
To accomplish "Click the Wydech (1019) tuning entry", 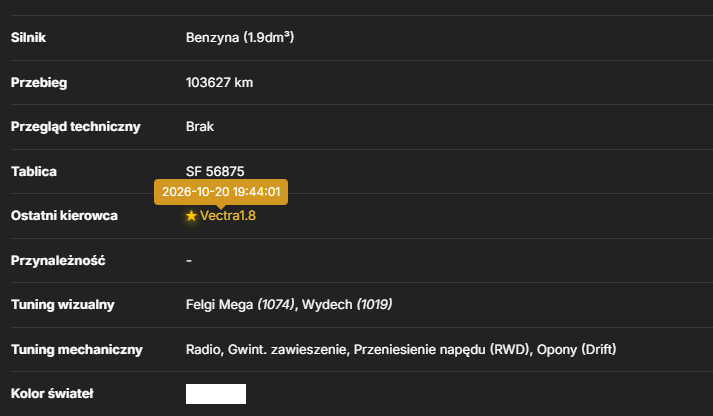I will click(347, 305).
